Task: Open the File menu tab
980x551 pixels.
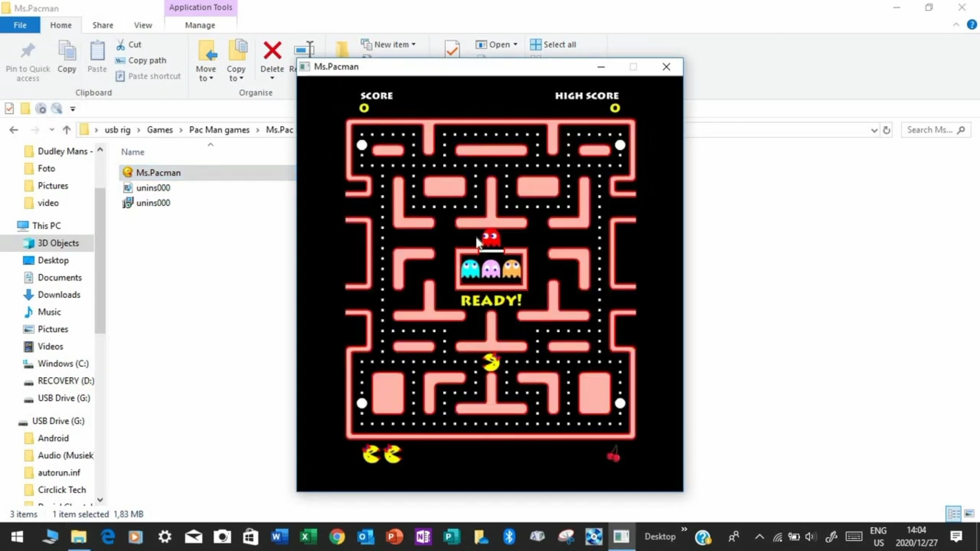Action: click(20, 25)
